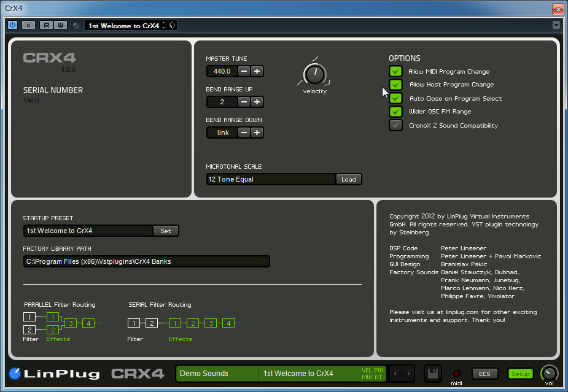Viewport: 568px width, 392px height.
Task: Load a microtonal scale with Load button
Action: click(x=349, y=180)
